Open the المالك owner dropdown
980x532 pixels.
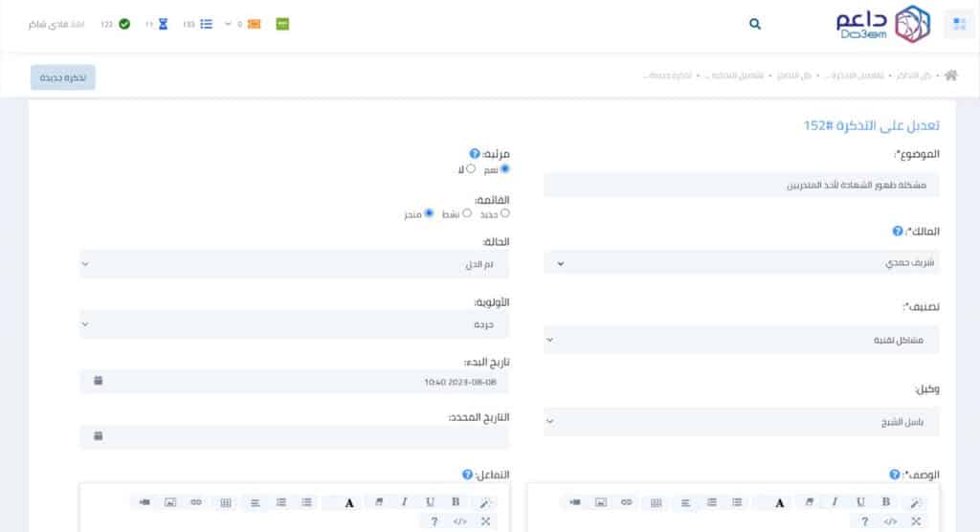(742, 263)
